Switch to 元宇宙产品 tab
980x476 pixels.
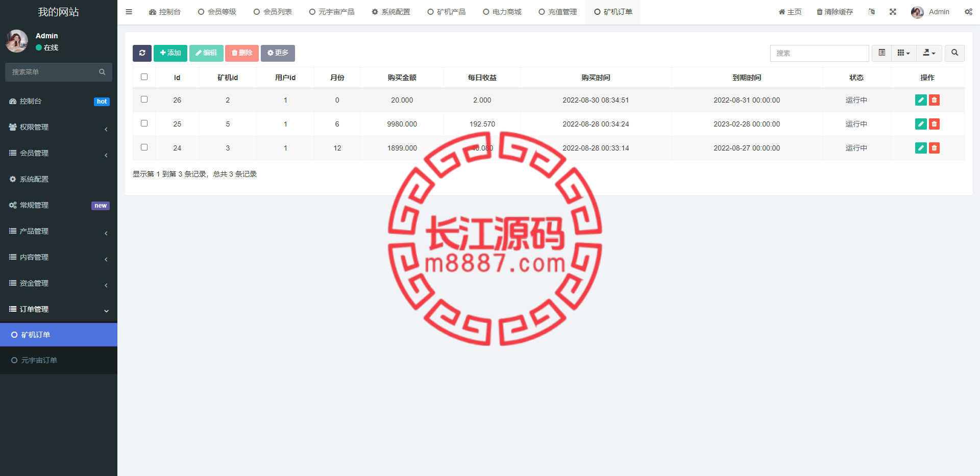tap(332, 12)
